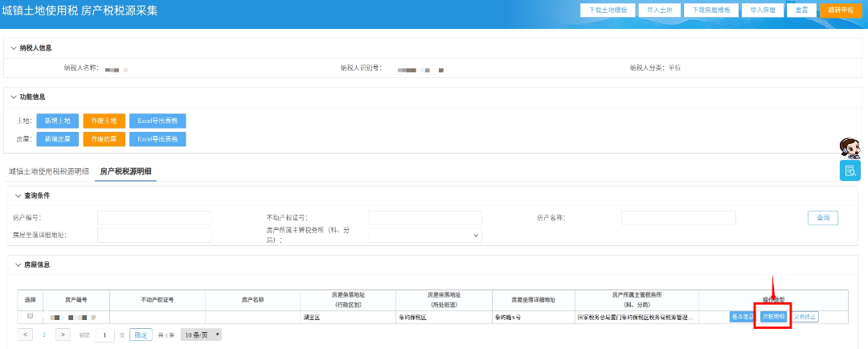Click the 湖里区 table cell
The image size is (868, 349).
pos(348,318)
